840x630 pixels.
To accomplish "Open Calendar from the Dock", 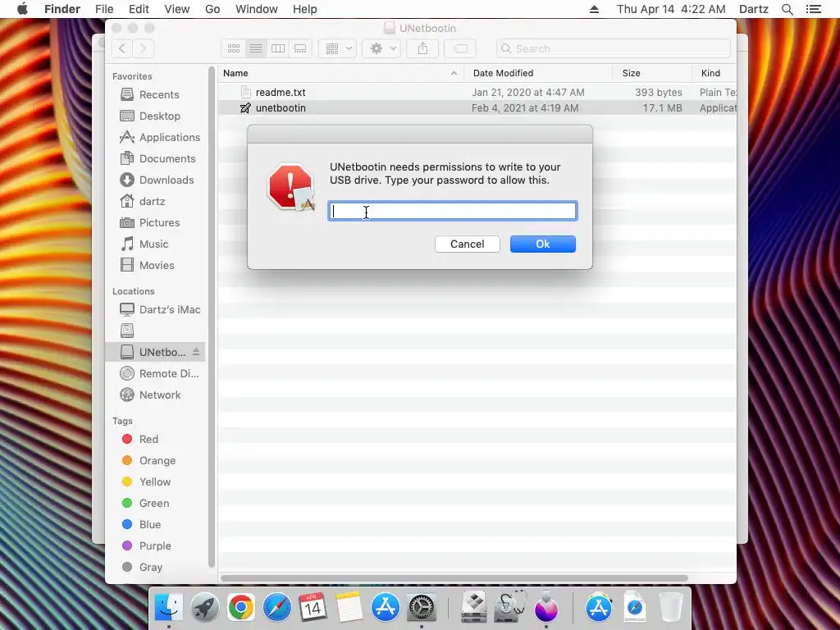I will pos(313,608).
